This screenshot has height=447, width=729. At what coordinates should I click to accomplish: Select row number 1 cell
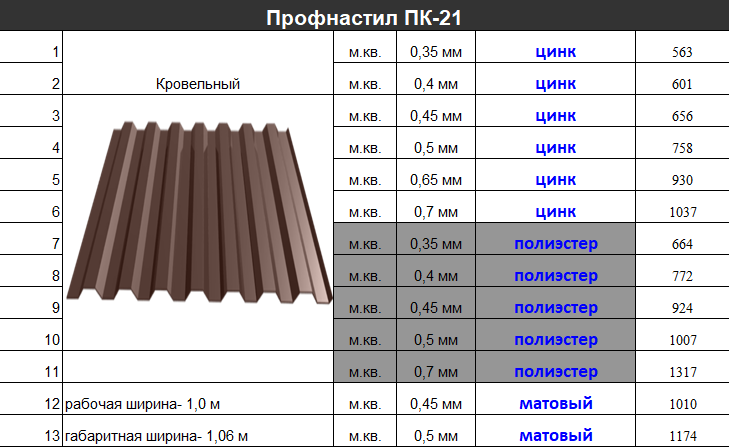(x=31, y=47)
